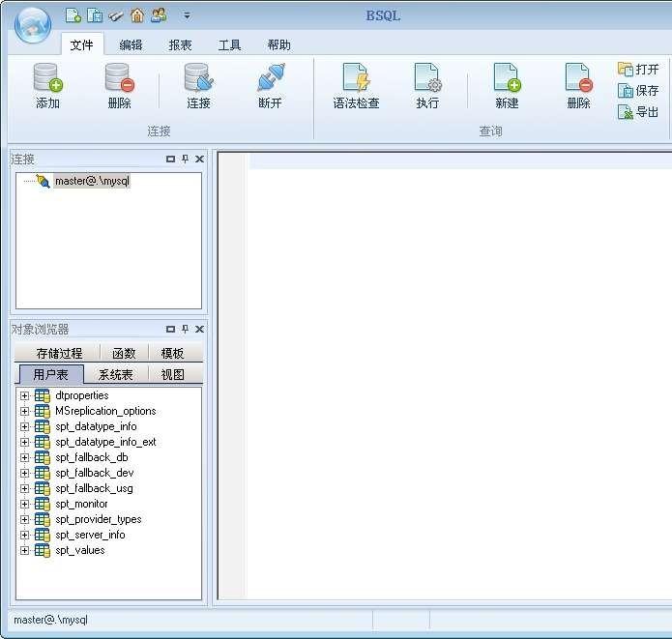Screen dimensions: 672x639
Task: Expand the spt_values table node
Action: pyautogui.click(x=24, y=550)
